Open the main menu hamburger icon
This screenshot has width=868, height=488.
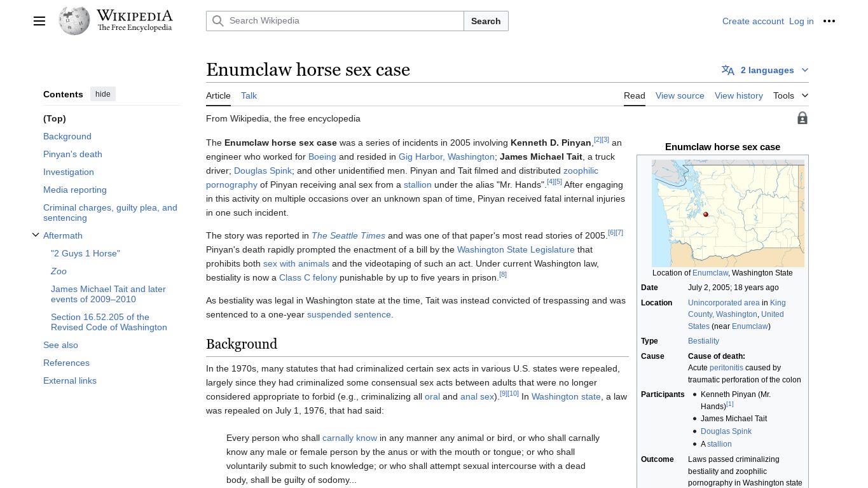coord(39,21)
